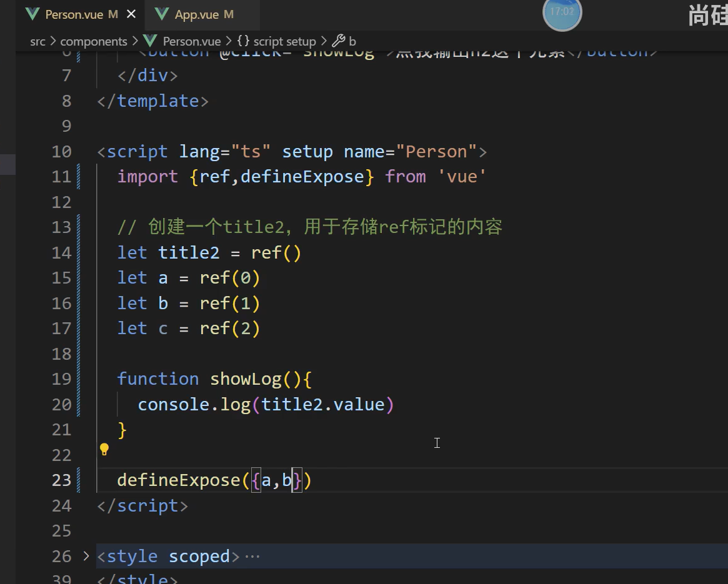Click the import ref,defineExpose line
The height and width of the screenshot is (584, 728).
tap(301, 177)
